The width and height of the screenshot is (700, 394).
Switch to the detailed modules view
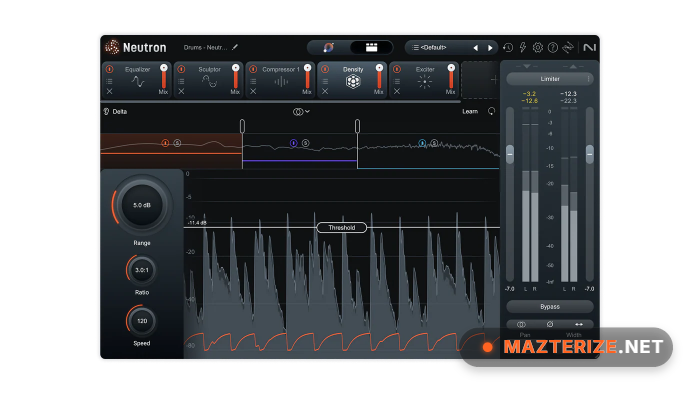(x=371, y=47)
